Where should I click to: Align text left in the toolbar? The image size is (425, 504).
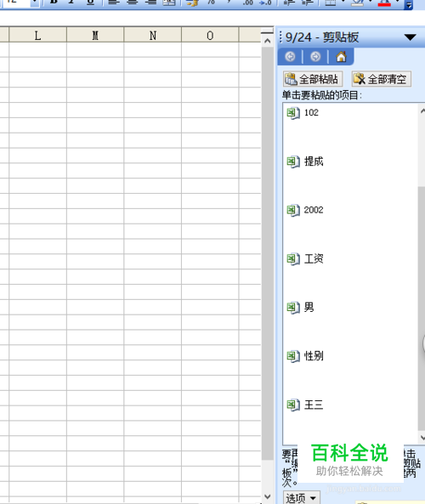point(114,3)
